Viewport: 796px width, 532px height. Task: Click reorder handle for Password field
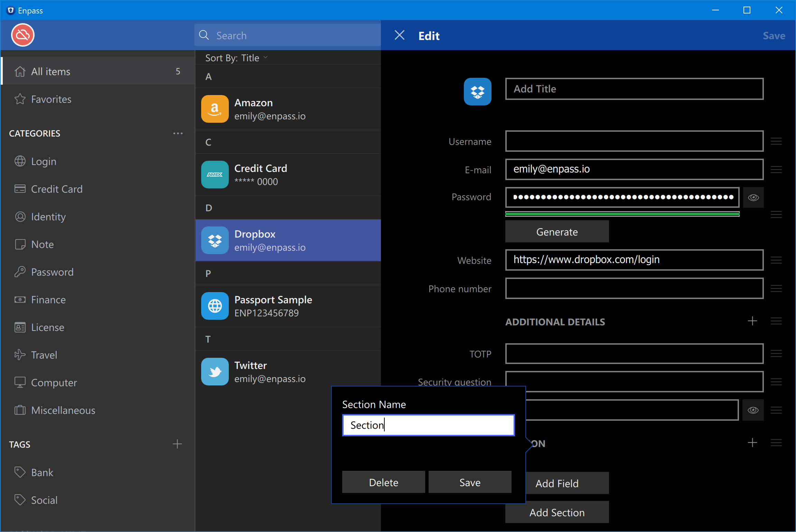coord(776,215)
